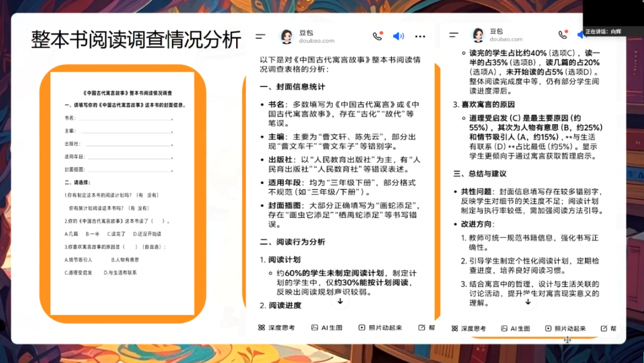Viewport: 644px width, 363px height.
Task: Select AI 生图 in the left chat toolbar
Action: pyautogui.click(x=327, y=328)
